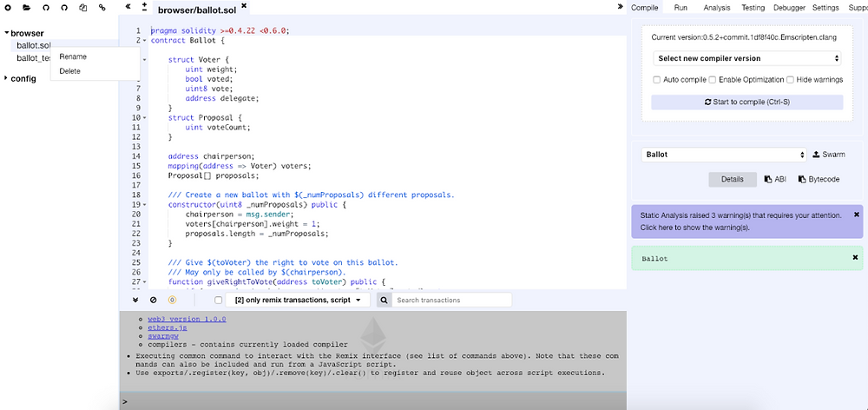Click the Current version compiler text
Viewport: 868px width, 410px height.
tap(744, 37)
